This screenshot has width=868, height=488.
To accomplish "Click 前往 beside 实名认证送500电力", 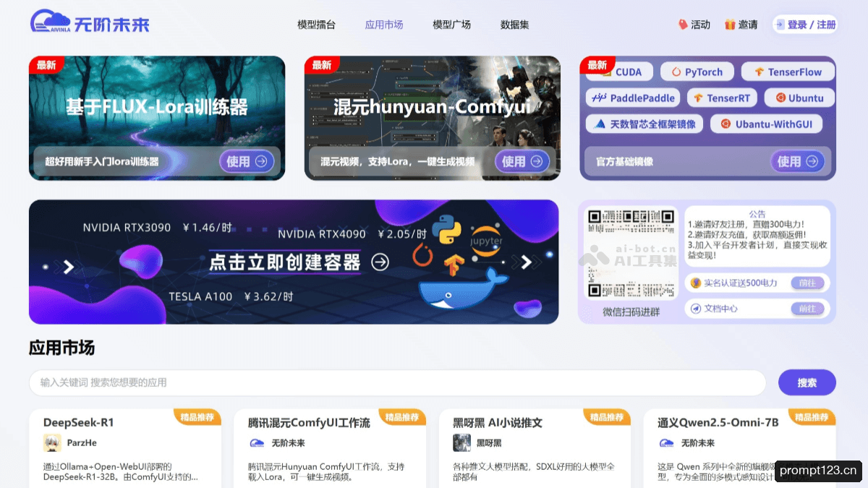I will (807, 283).
